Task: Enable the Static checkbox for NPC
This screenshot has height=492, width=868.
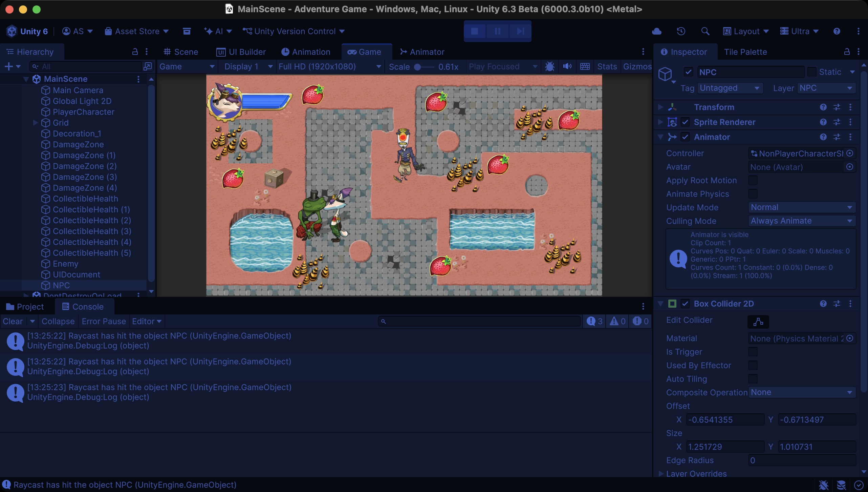Action: pos(812,72)
